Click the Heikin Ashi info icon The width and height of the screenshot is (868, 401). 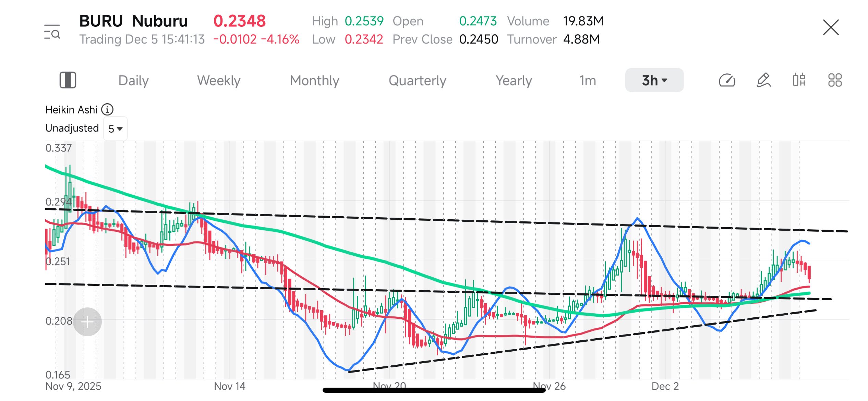(x=107, y=110)
